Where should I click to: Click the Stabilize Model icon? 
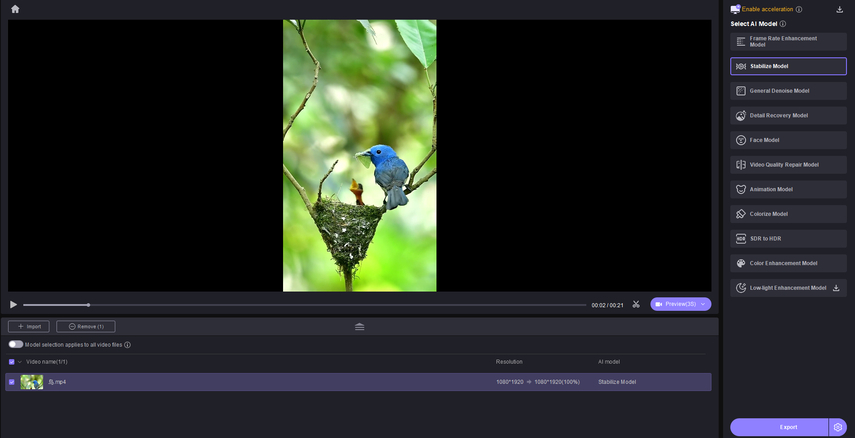[740, 67]
